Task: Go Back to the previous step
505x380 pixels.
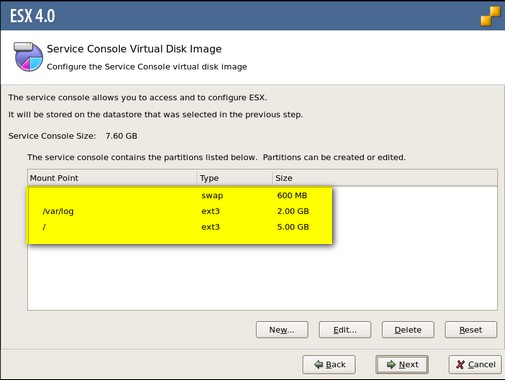Action: (329, 364)
